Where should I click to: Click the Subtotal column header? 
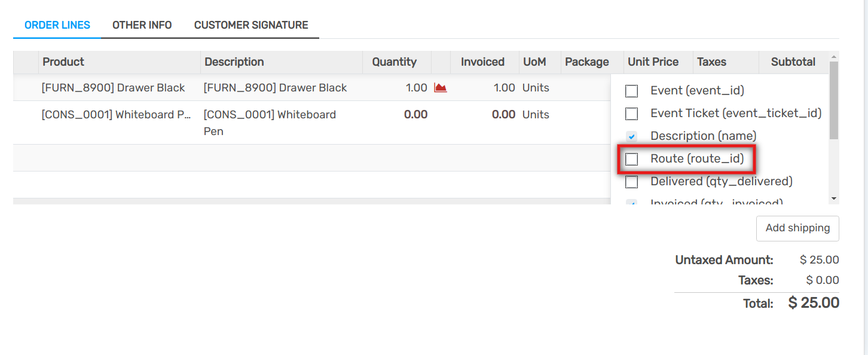(793, 62)
